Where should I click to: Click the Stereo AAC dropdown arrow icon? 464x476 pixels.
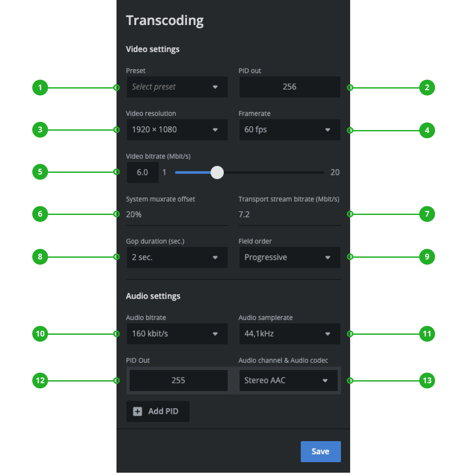[325, 381]
